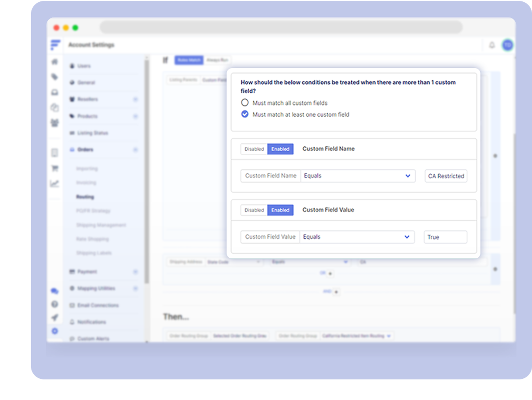Click the home icon in left sidebar
This screenshot has height=400, width=532.
pyautogui.click(x=55, y=62)
